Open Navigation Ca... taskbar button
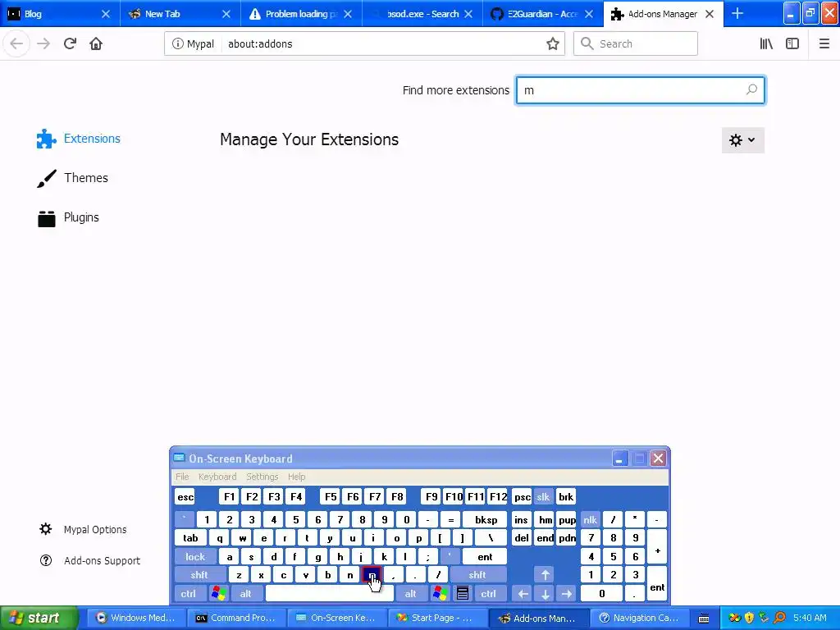 [638, 619]
